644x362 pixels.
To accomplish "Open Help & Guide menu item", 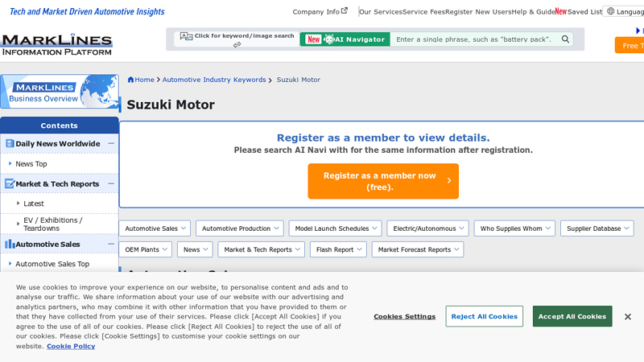I will 533,12.
